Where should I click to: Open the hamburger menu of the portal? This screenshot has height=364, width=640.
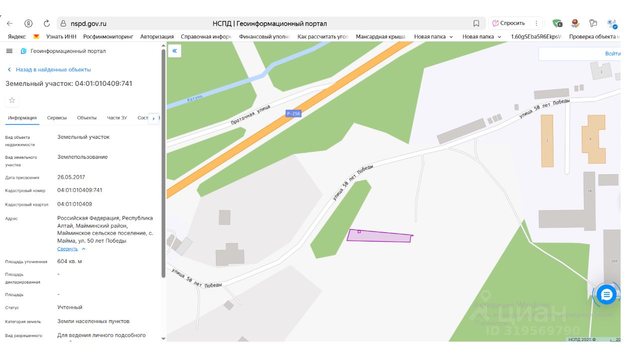(9, 51)
